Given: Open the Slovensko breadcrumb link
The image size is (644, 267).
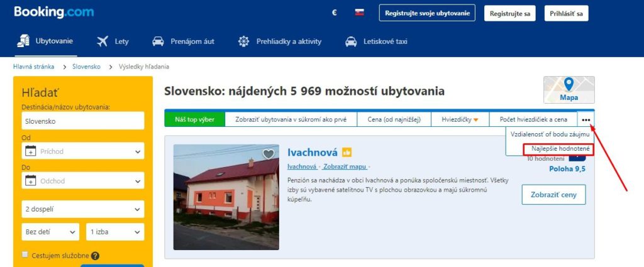Looking at the screenshot, I should coord(86,67).
